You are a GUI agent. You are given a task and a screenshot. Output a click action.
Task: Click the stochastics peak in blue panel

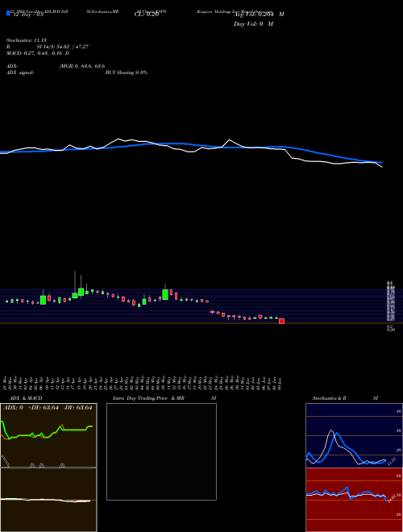click(331, 430)
